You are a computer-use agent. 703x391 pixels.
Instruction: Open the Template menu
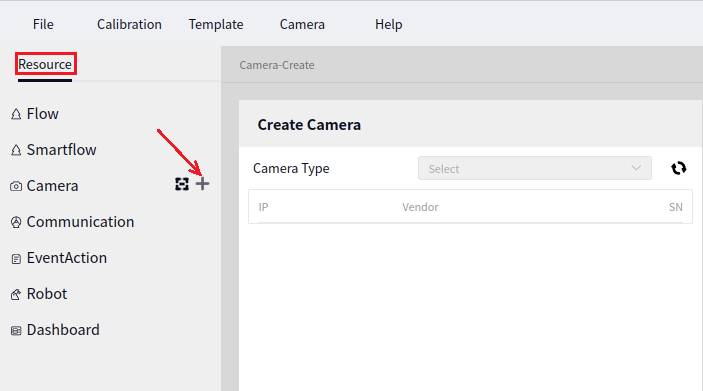pos(216,24)
